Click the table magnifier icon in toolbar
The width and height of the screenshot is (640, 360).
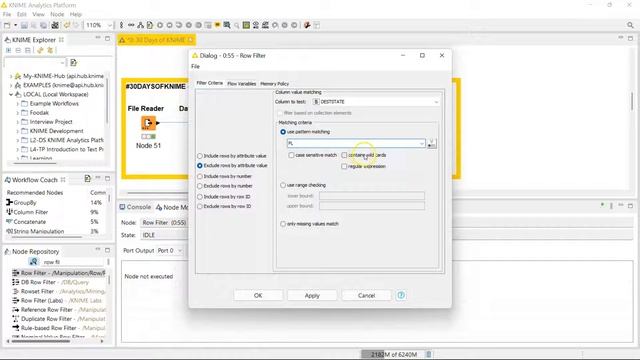coord(227,25)
